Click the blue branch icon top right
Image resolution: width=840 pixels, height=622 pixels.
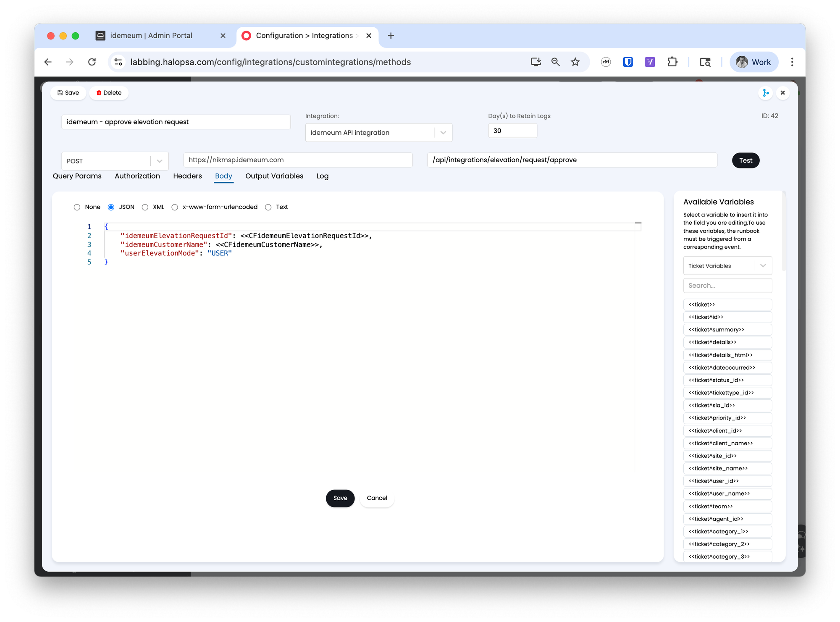click(x=766, y=93)
